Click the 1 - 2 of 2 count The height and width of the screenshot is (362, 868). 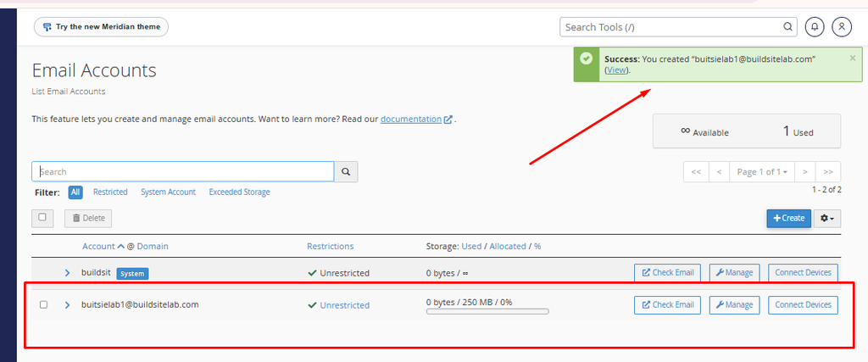(827, 190)
